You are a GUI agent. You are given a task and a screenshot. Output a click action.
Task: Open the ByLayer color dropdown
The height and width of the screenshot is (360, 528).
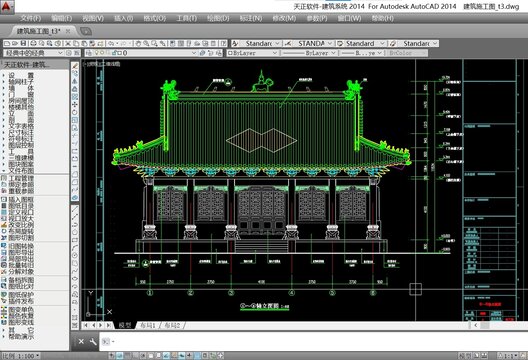pos(253,53)
